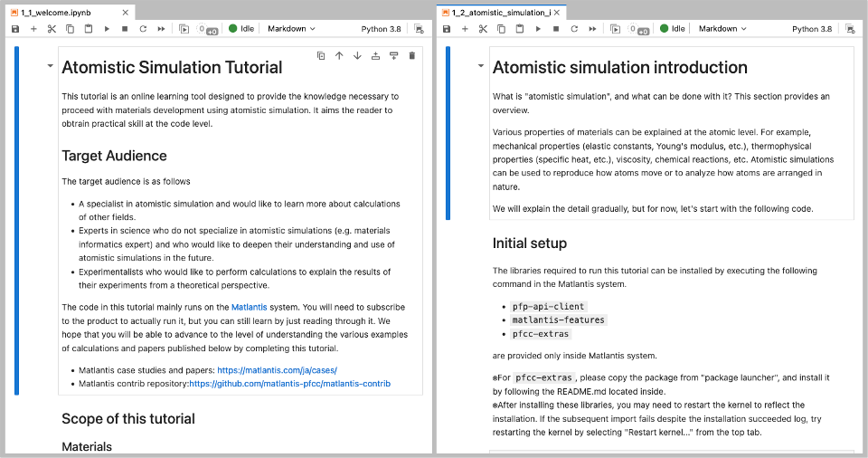Collapse the Atomistic simulation introduction section
This screenshot has height=458, width=868.
click(x=479, y=68)
